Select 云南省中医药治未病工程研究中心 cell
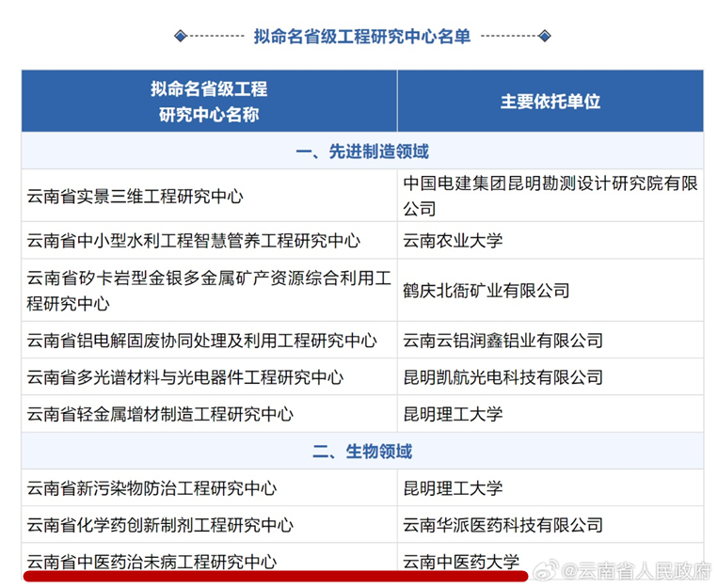 [x=209, y=562]
